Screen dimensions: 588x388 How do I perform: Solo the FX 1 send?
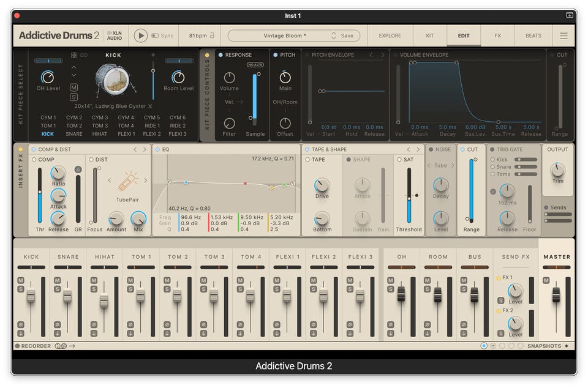500,300
